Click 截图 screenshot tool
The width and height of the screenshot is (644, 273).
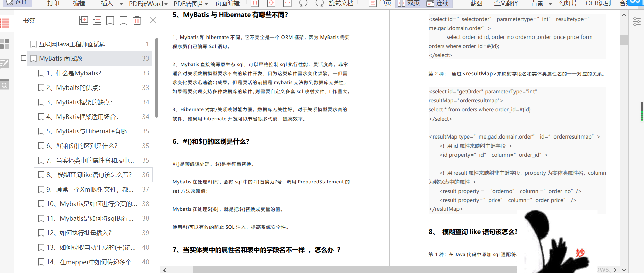[476, 3]
